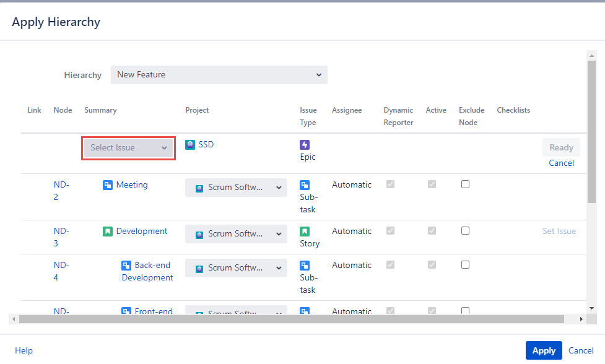Click the SSD project avatar icon
The width and height of the screenshot is (605, 364).
190,145
